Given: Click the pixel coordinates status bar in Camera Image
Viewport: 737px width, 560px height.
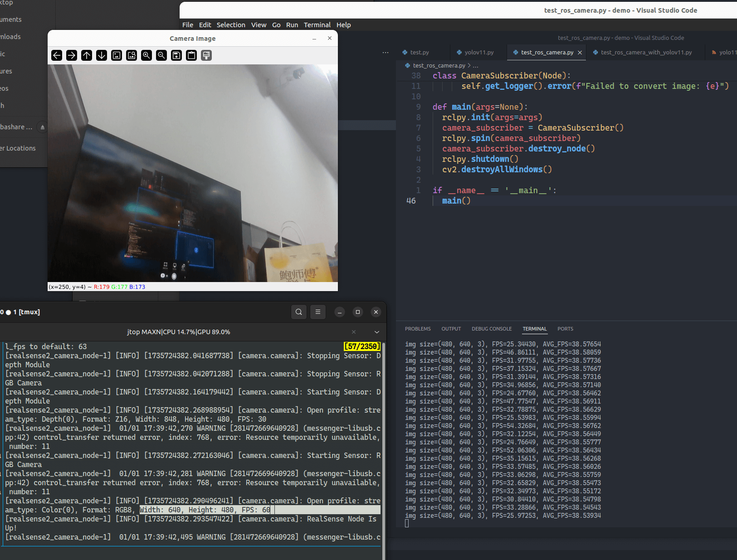Looking at the screenshot, I should coord(193,287).
